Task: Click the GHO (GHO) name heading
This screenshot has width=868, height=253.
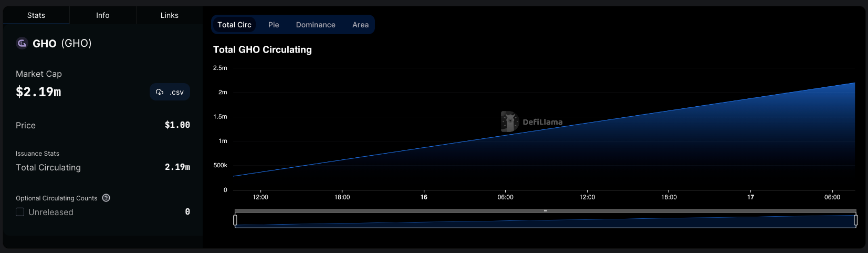Action: 62,43
